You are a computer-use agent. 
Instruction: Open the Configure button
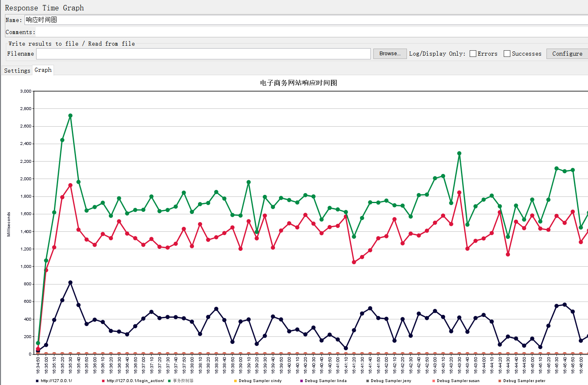pyautogui.click(x=567, y=54)
